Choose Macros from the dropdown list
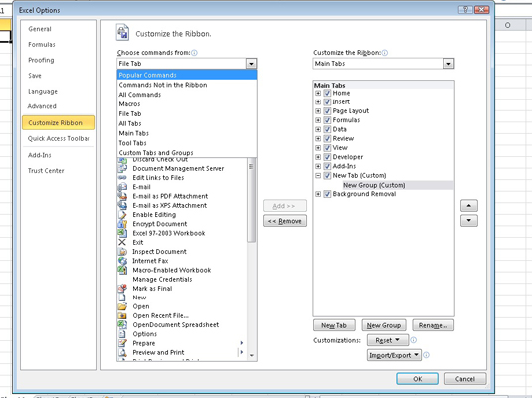This screenshot has height=398, width=532. 187,104
